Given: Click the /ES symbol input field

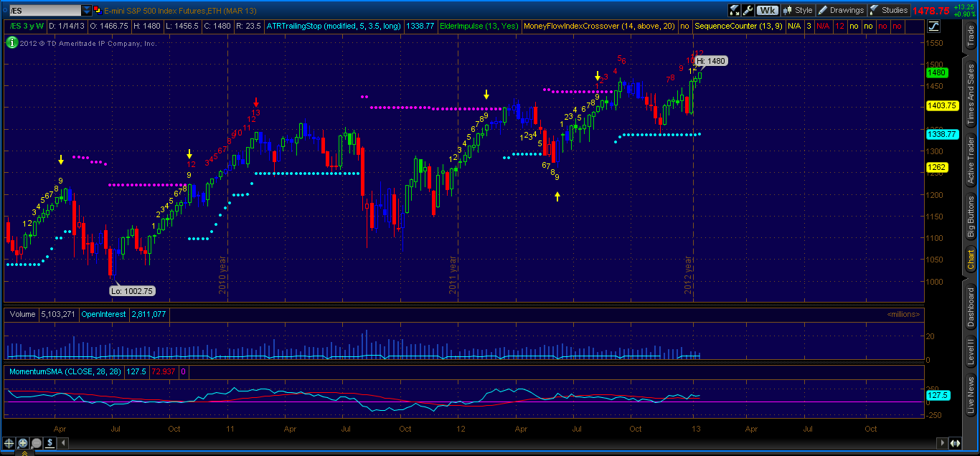Looking at the screenshot, I should tap(45, 11).
